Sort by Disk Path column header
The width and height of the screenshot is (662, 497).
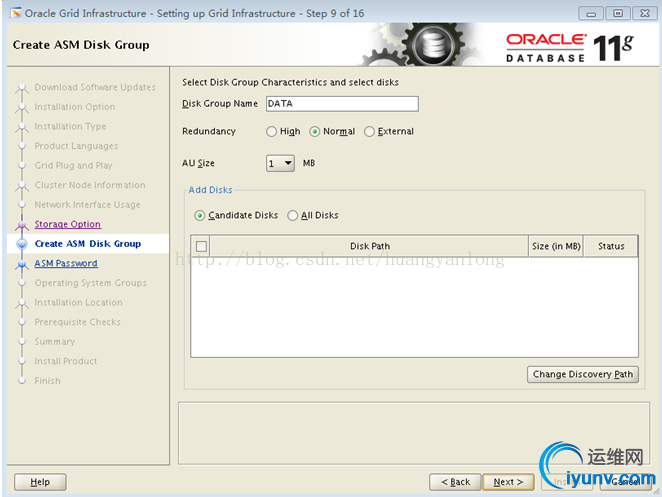coord(369,246)
